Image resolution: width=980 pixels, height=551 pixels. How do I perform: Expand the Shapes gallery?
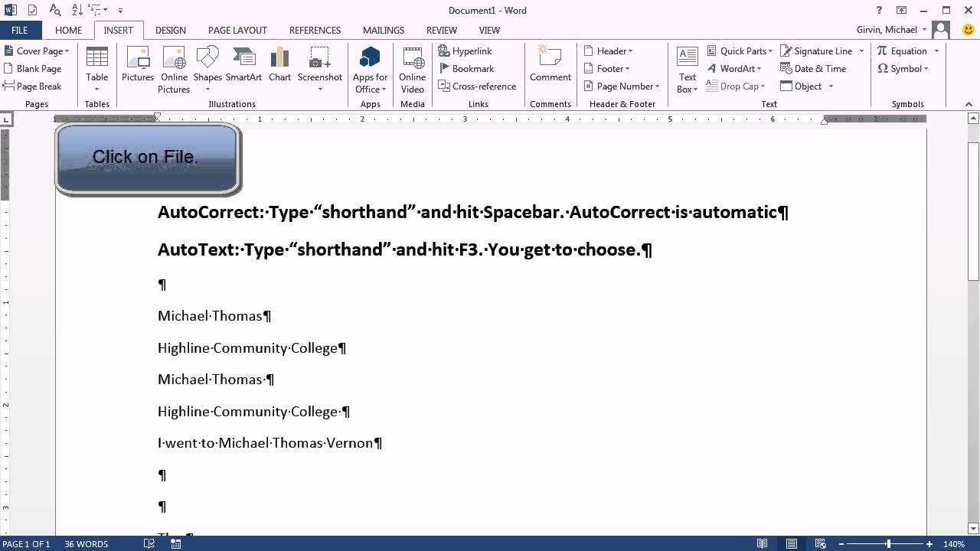click(207, 70)
